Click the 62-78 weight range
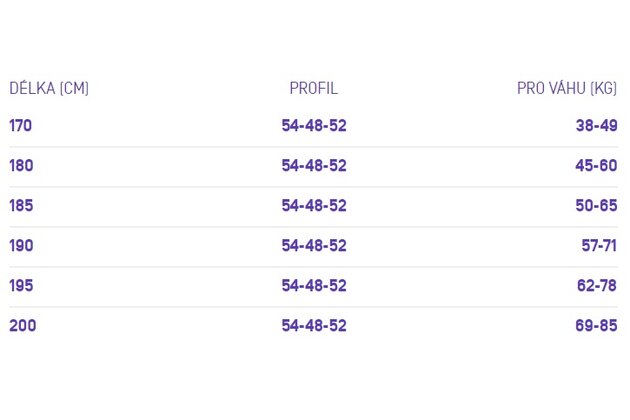Image resolution: width=630 pixels, height=420 pixels. click(597, 286)
